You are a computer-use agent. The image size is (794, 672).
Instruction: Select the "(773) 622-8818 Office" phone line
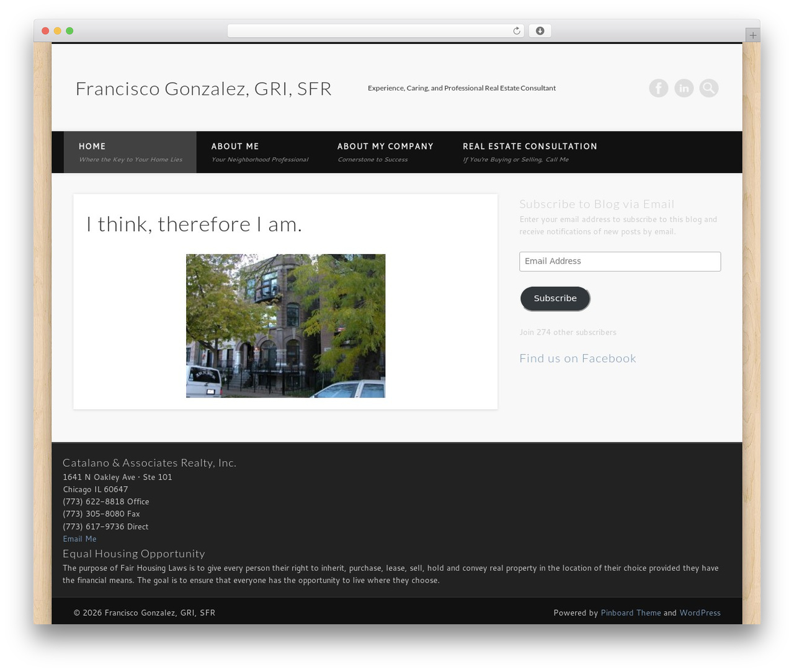(x=106, y=502)
